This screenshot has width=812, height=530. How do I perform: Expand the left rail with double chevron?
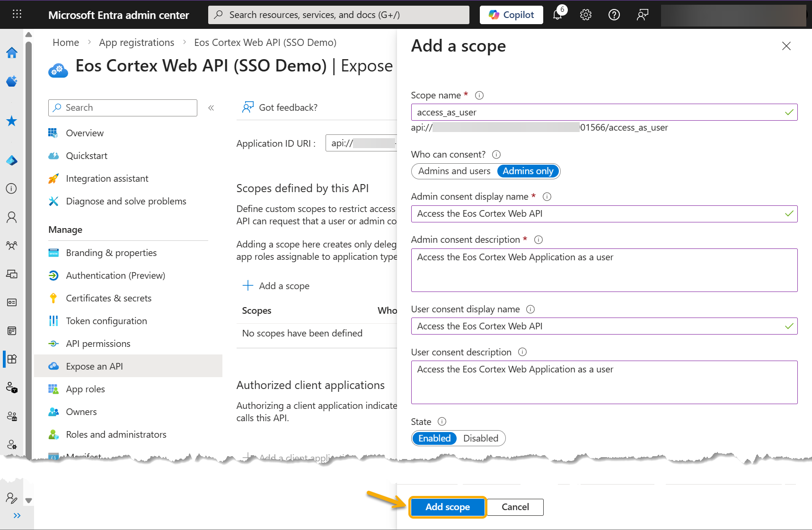[17, 516]
